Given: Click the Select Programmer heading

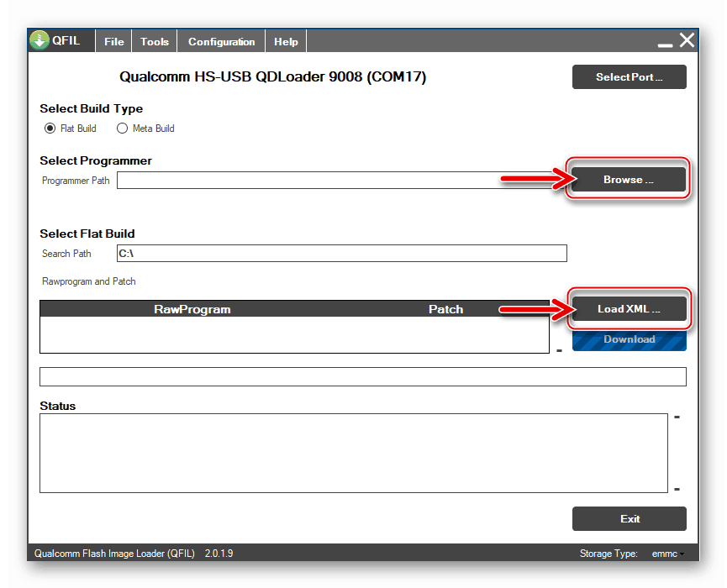Looking at the screenshot, I should tap(96, 160).
